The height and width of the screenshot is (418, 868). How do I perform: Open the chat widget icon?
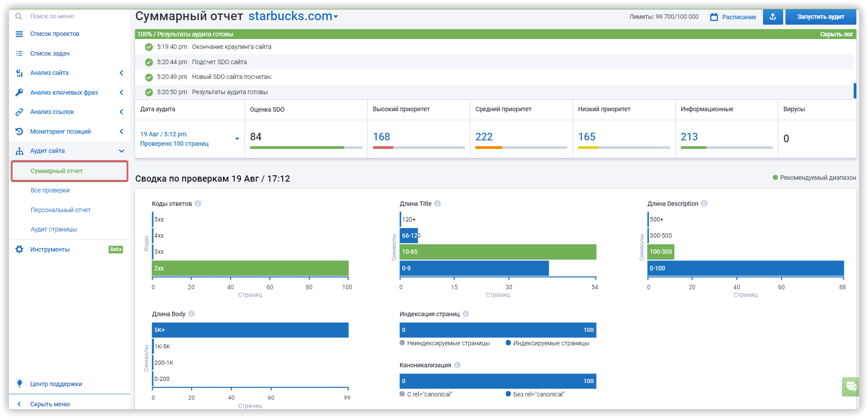point(850,387)
